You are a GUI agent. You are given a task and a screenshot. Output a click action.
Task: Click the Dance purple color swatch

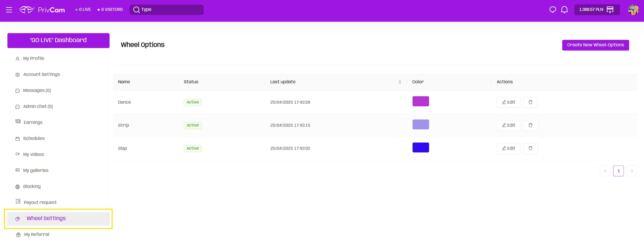pyautogui.click(x=421, y=101)
